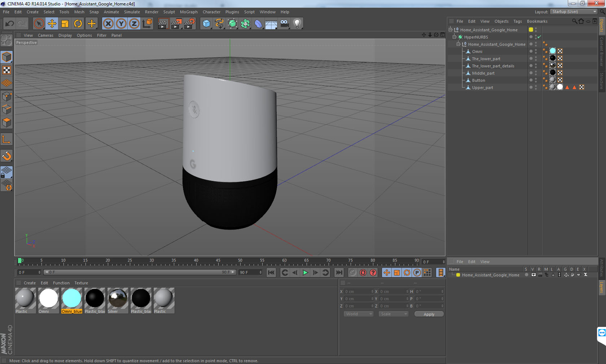Switch to Texture mode in left toolbar
Image resolution: width=606 pixels, height=364 pixels.
[x=7, y=70]
